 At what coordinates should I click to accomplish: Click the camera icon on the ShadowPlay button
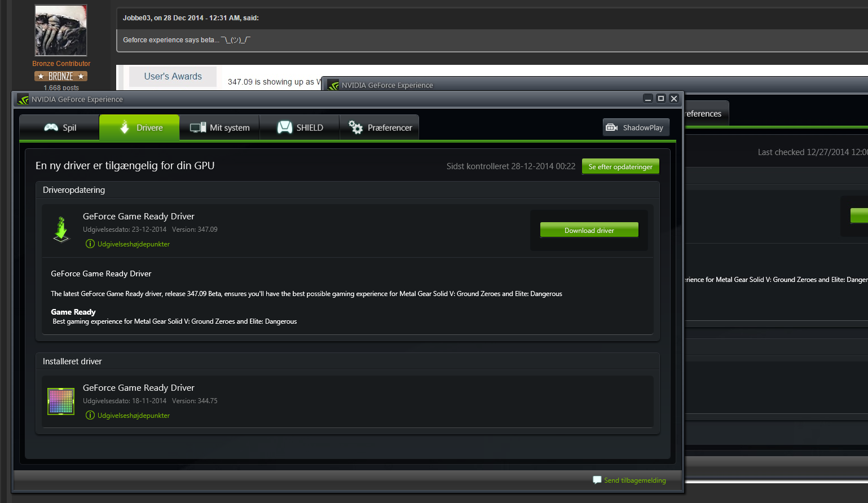pos(612,127)
